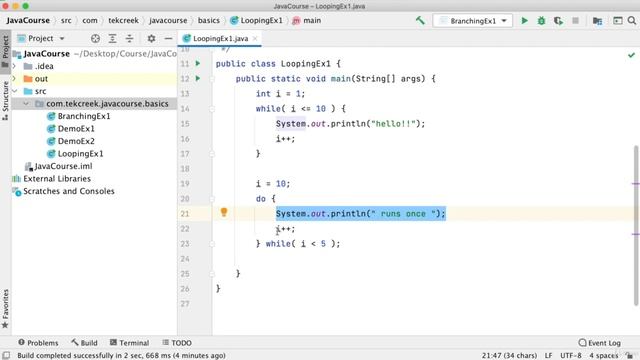
Task: Select the JavaCourse.iml file
Action: point(58,166)
